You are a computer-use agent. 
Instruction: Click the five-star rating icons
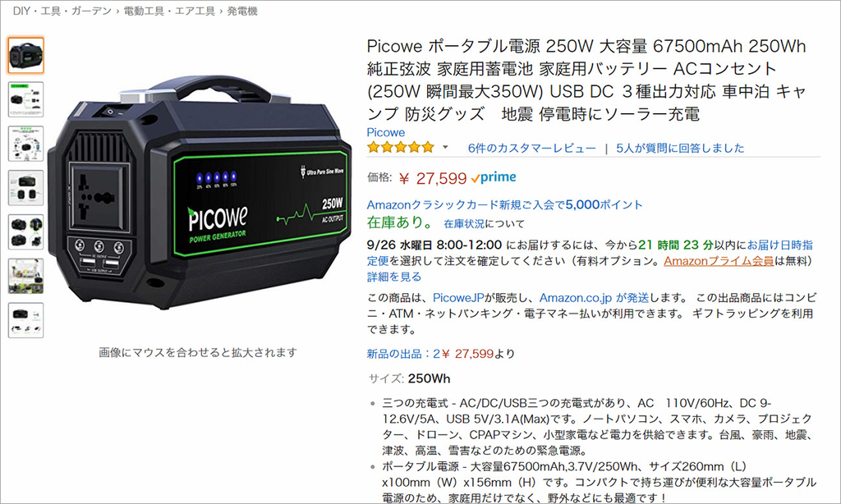coord(401,148)
